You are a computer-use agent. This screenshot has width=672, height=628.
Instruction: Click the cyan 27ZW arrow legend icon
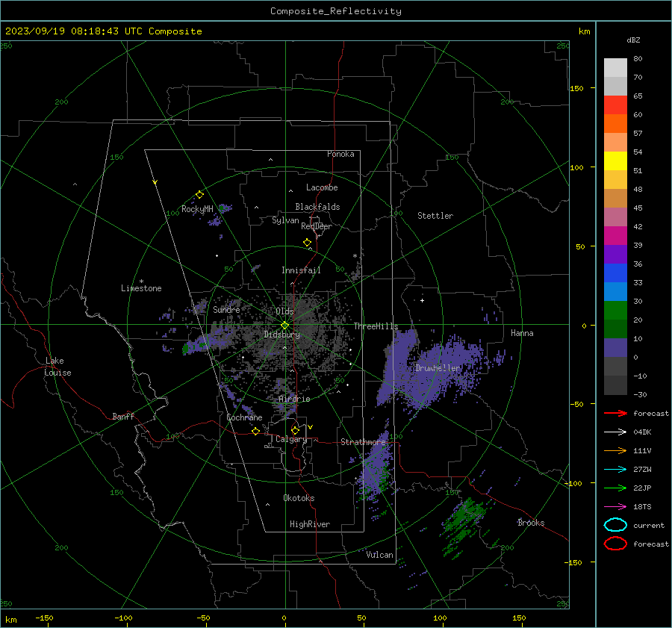615,470
